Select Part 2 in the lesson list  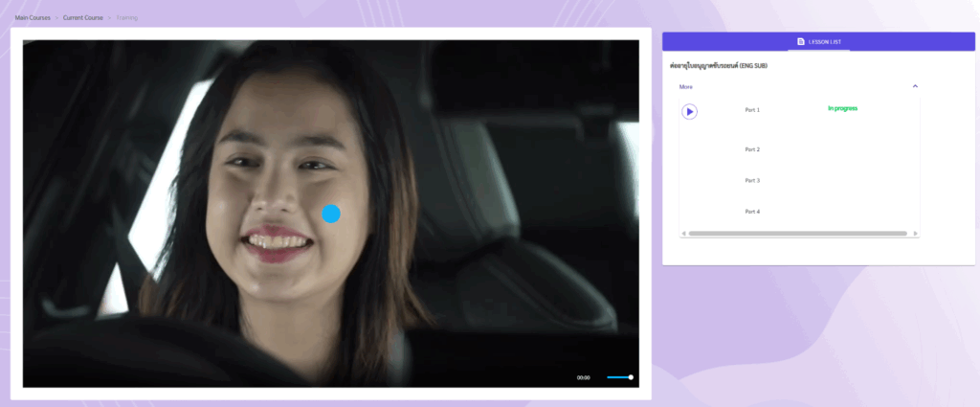[752, 149]
